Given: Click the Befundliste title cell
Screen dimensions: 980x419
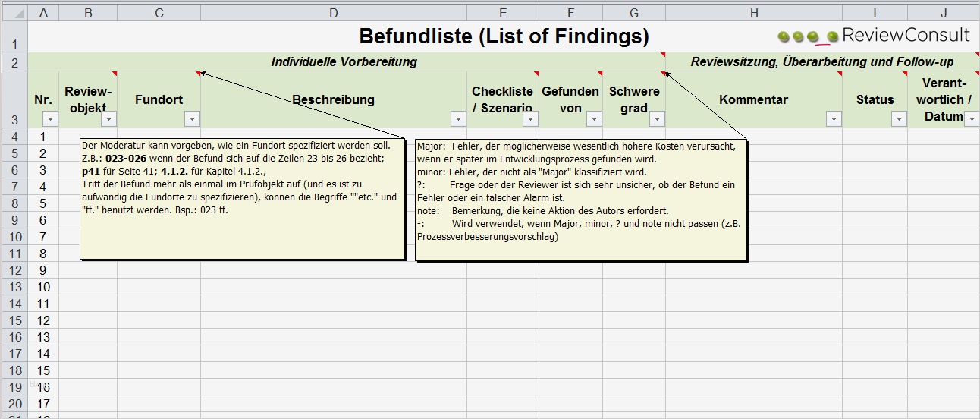Looking at the screenshot, I should (504, 36).
